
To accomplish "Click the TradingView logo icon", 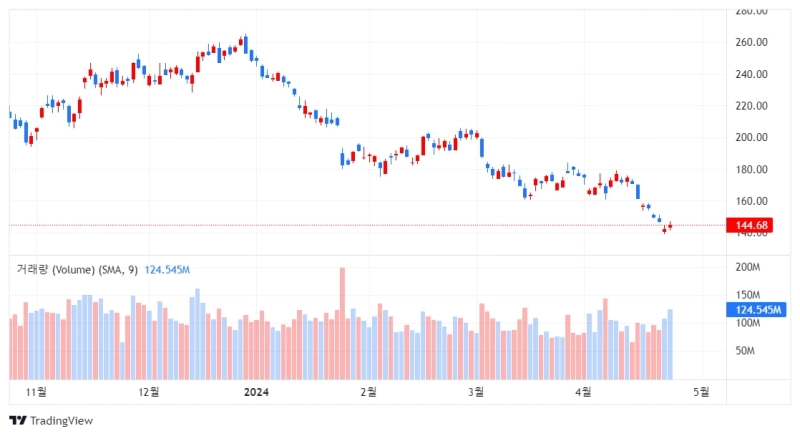I will (17, 421).
